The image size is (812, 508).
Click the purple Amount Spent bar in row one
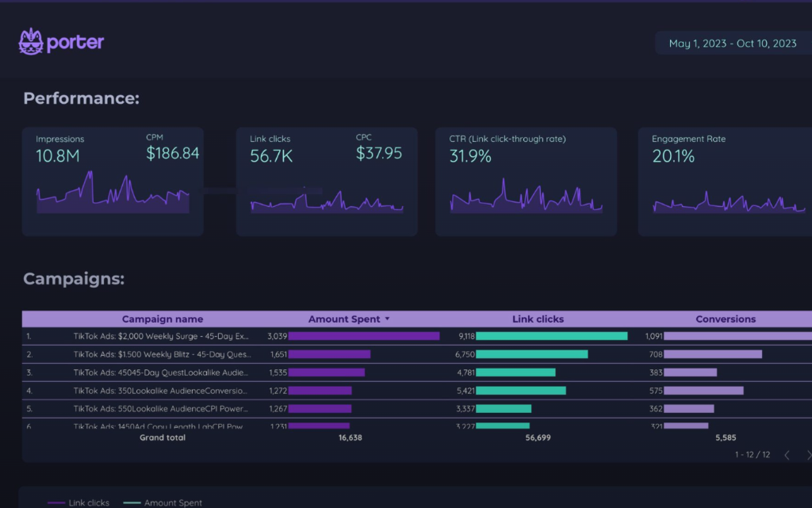364,335
